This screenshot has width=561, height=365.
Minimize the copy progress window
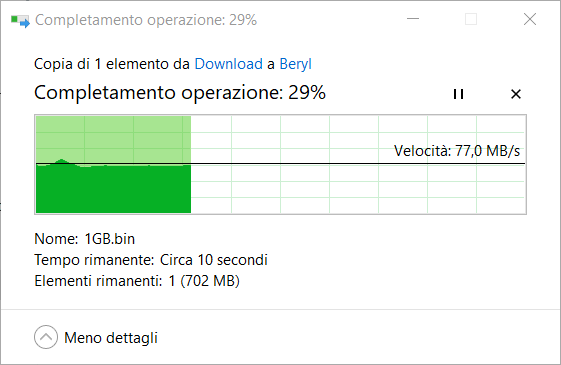click(413, 19)
